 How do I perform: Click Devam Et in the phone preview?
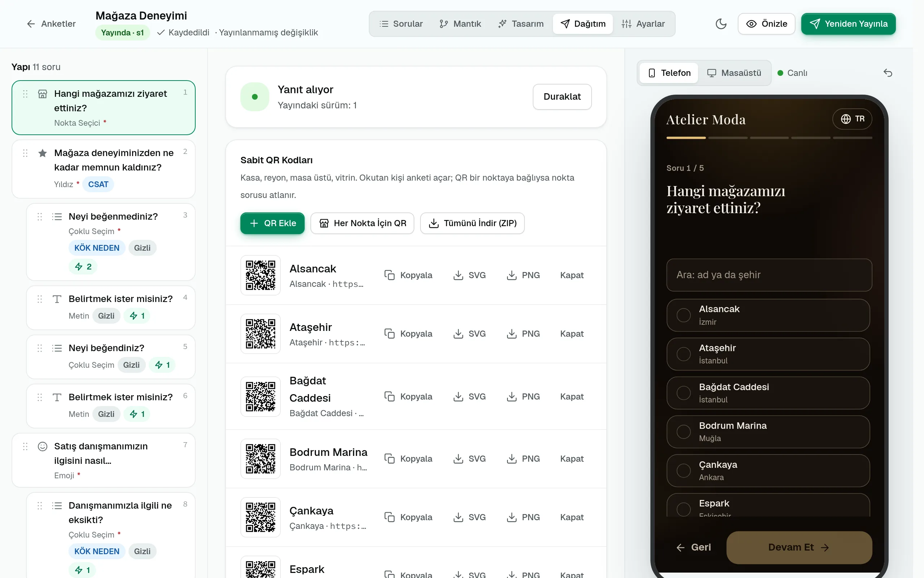click(799, 547)
